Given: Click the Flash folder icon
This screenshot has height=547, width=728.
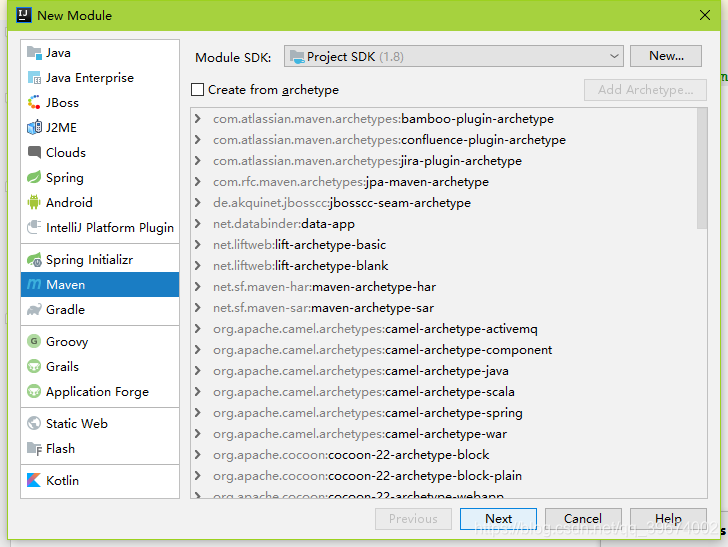Looking at the screenshot, I should 34,449.
